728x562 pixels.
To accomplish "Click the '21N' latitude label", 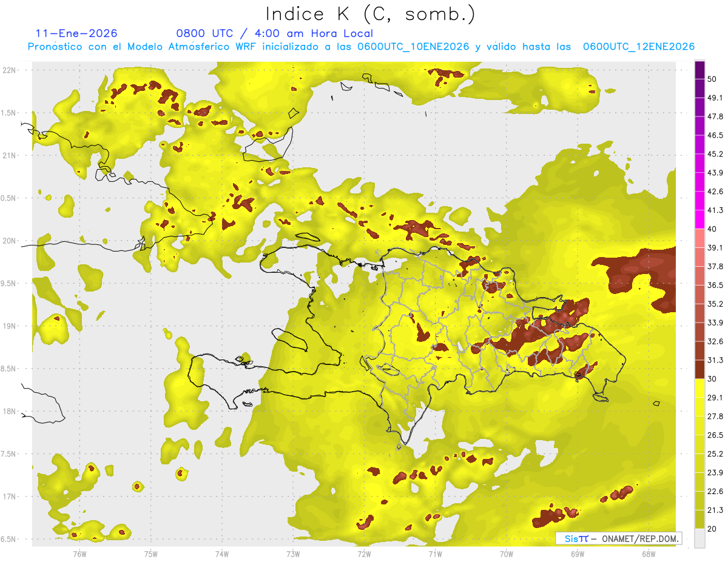I will point(10,155).
